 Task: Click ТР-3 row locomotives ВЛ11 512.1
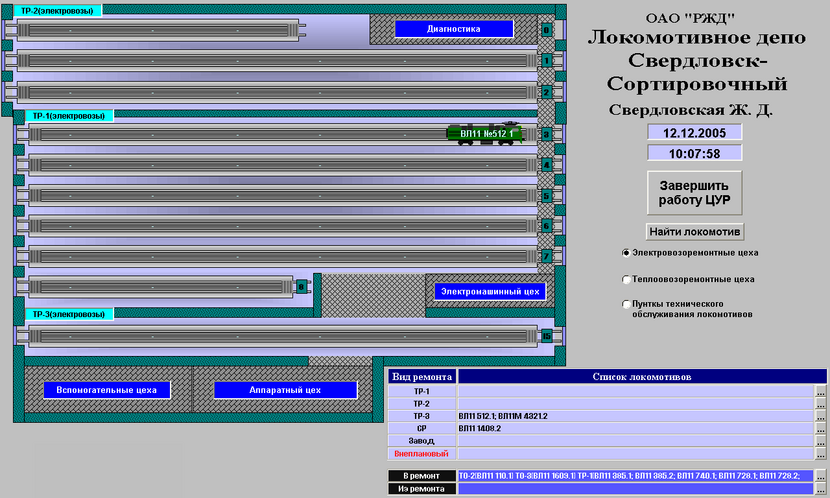(476, 416)
